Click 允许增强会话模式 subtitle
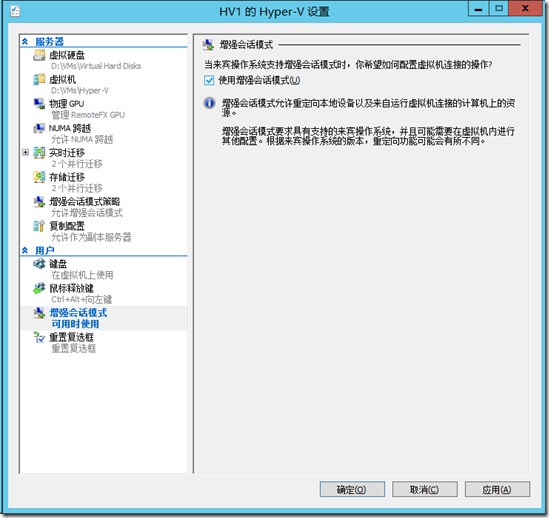The width and height of the screenshot is (549, 518). [x=87, y=213]
